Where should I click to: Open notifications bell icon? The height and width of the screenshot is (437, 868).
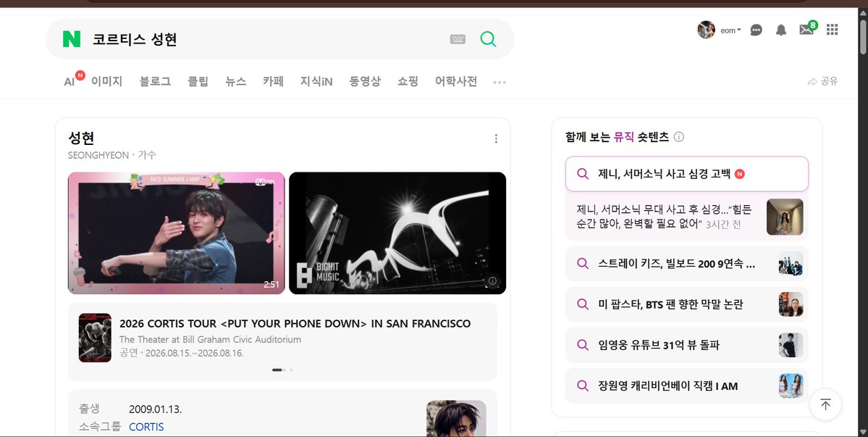pyautogui.click(x=781, y=30)
